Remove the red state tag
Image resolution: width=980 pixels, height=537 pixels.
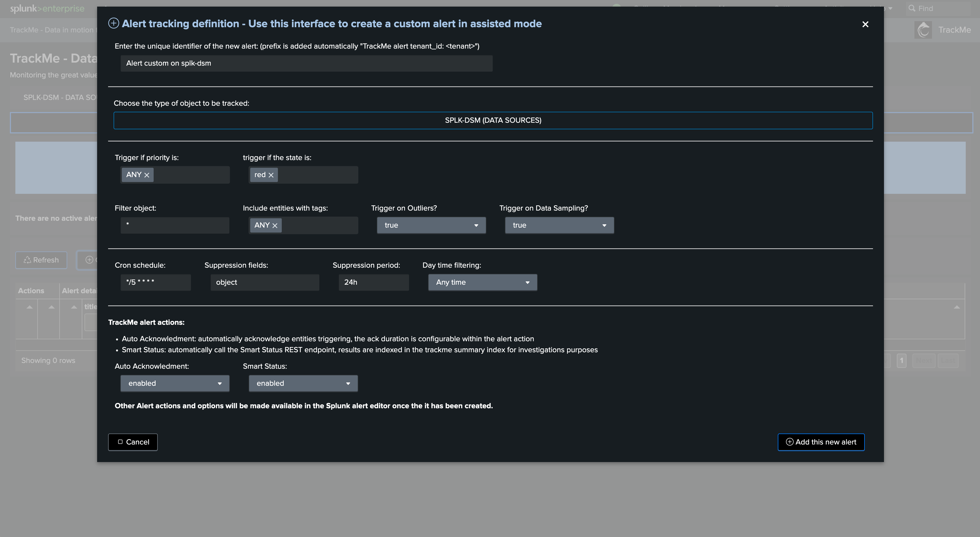point(271,175)
